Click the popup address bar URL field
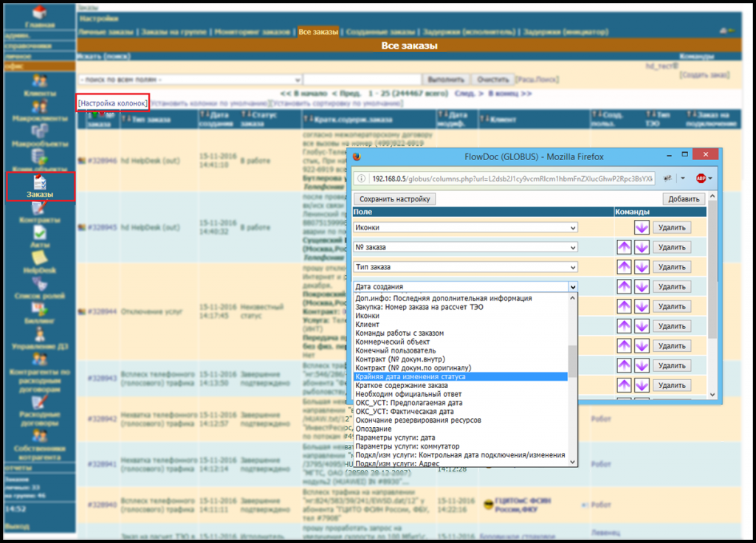This screenshot has width=756, height=543. [x=512, y=179]
